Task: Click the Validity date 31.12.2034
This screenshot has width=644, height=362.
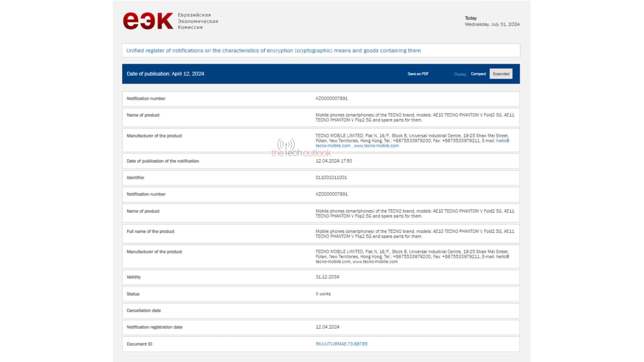Action: (x=327, y=277)
